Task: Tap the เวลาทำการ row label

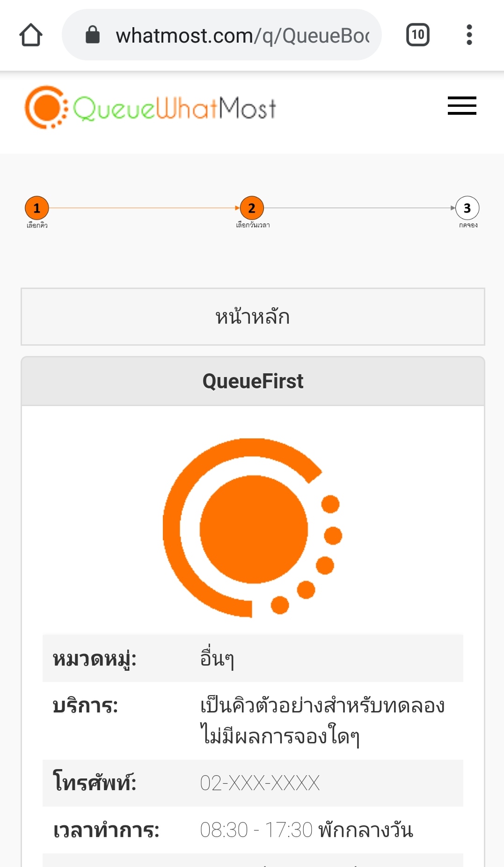Action: [106, 830]
